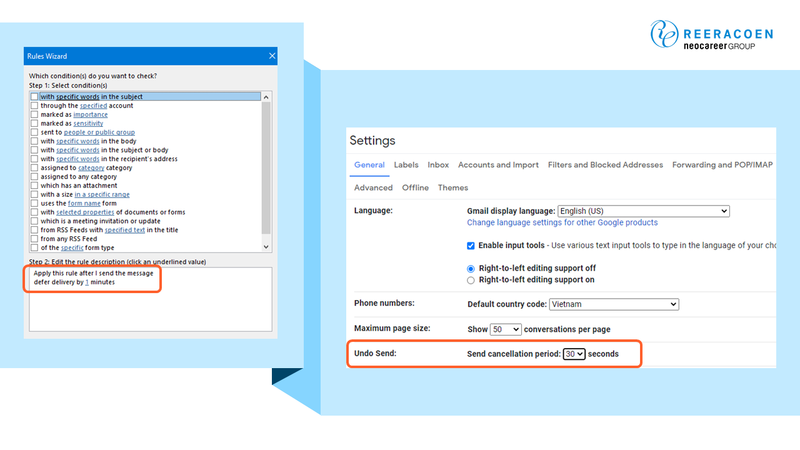Switch to the Labels settings tab
This screenshot has height=450, width=800.
coord(406,165)
